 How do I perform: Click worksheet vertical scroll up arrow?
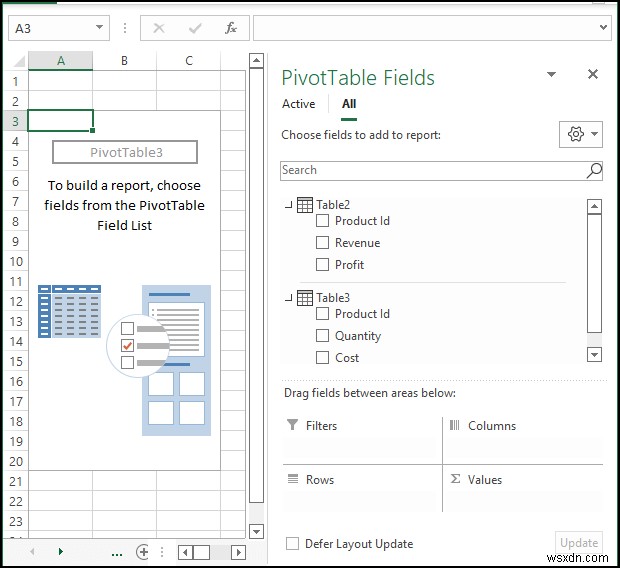click(x=256, y=61)
